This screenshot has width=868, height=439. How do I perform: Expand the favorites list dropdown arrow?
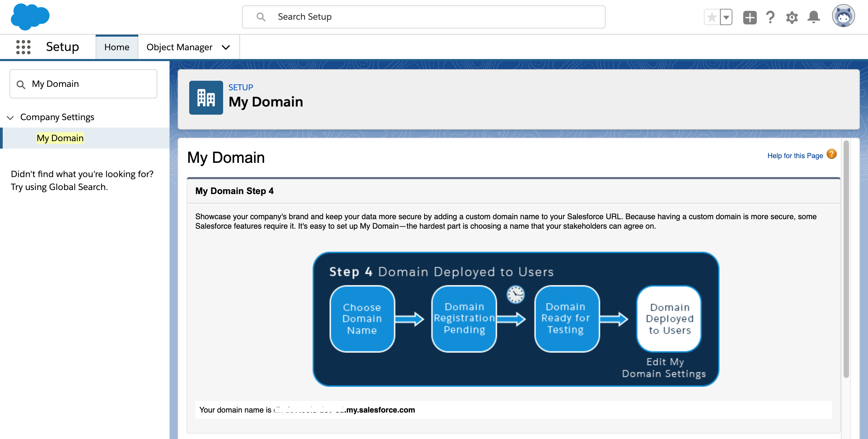(726, 17)
